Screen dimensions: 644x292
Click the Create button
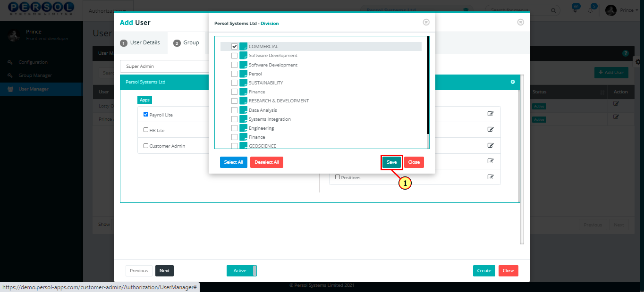tap(484, 271)
